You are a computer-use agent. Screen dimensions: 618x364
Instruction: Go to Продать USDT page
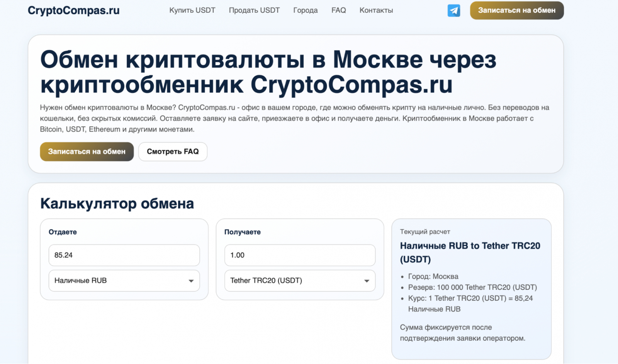point(254,10)
